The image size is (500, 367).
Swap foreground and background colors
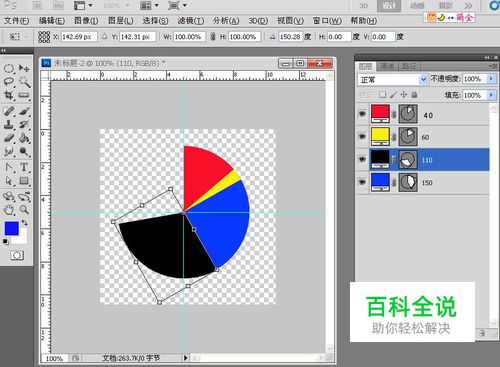[x=24, y=222]
